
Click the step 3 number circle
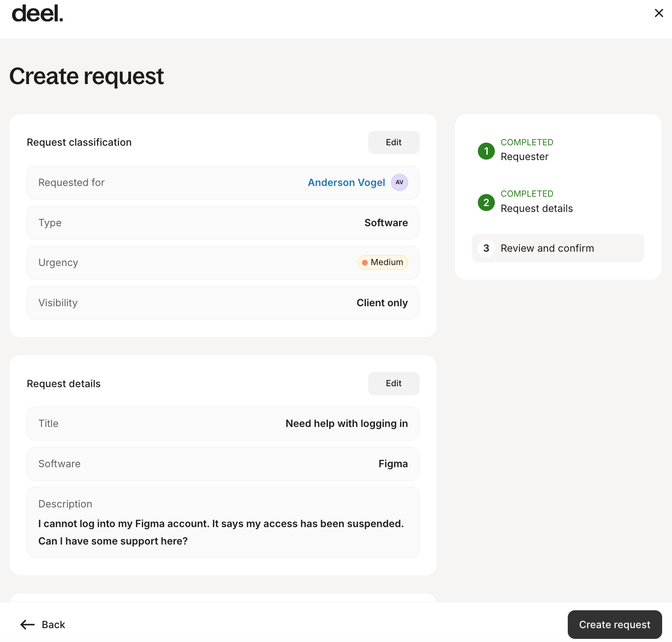pyautogui.click(x=486, y=248)
